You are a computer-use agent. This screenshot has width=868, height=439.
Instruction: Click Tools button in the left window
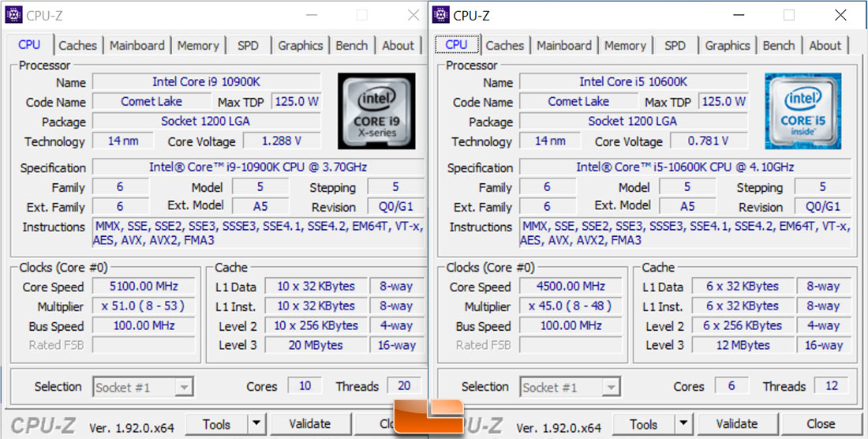tap(216, 424)
